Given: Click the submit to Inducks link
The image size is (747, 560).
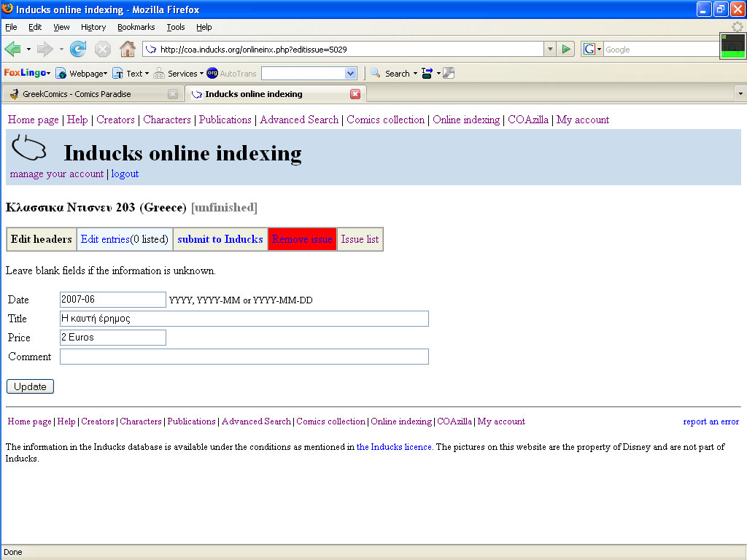Looking at the screenshot, I should click(x=220, y=239).
